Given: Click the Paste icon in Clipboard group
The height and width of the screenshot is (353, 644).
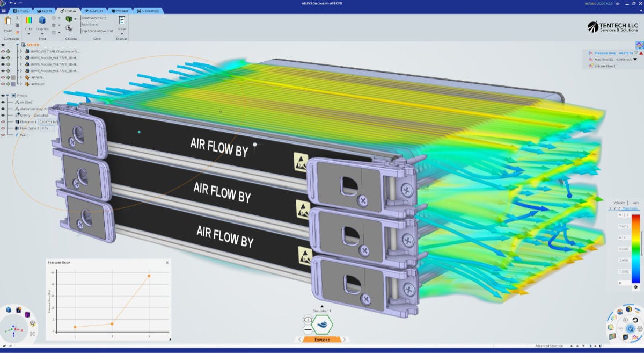Looking at the screenshot, I should [x=8, y=20].
